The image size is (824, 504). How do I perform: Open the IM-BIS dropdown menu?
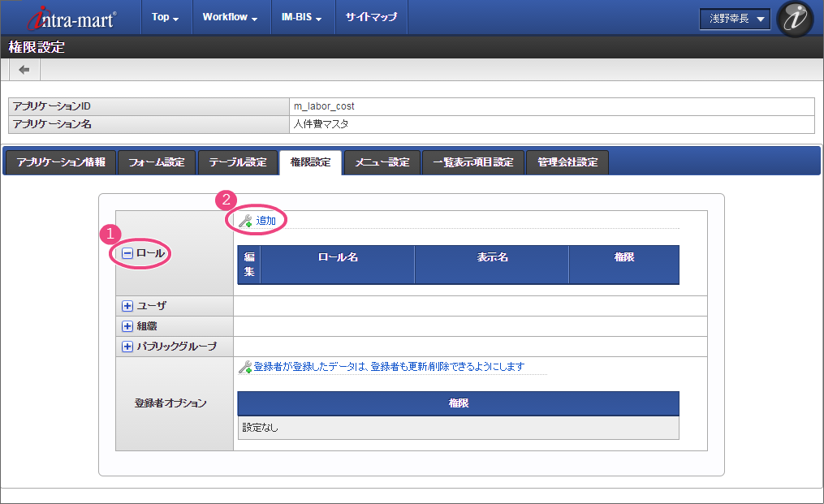[301, 17]
